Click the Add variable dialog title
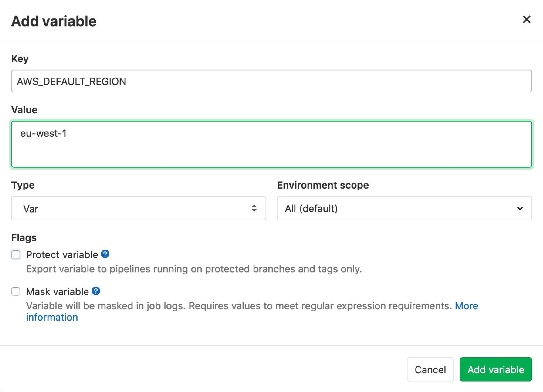 (54, 21)
